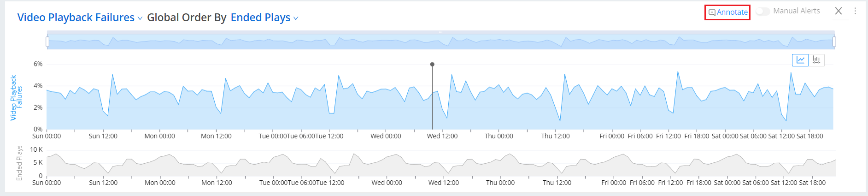The image size is (868, 196).
Task: Click the chevron beside Ended Plays title
Action: click(296, 18)
